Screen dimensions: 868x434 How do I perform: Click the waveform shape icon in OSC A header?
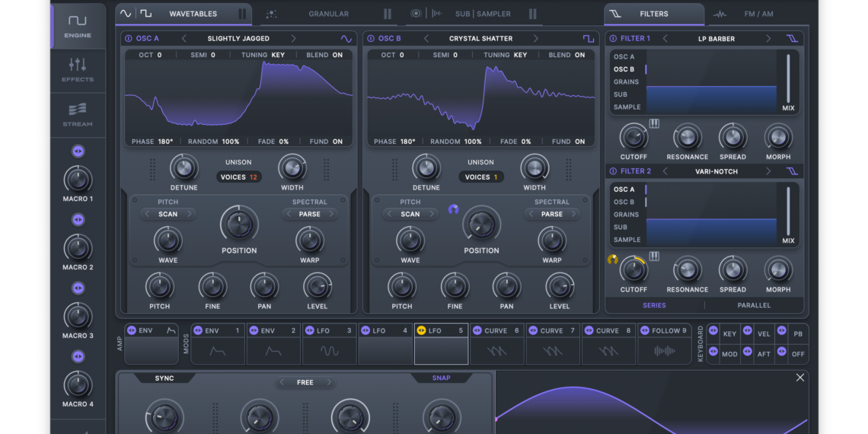point(346,39)
